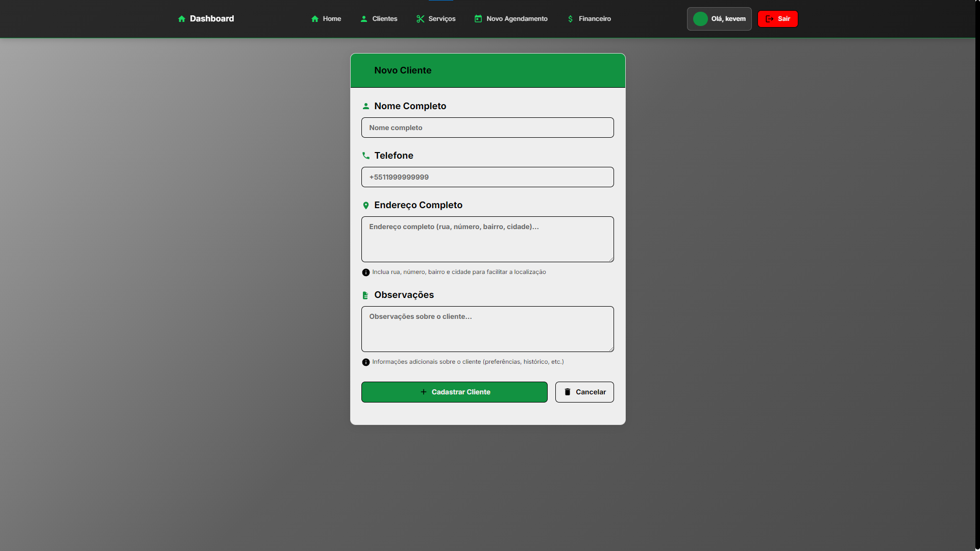Select the scissors Serviços icon
This screenshot has width=980, height=551.
click(420, 19)
